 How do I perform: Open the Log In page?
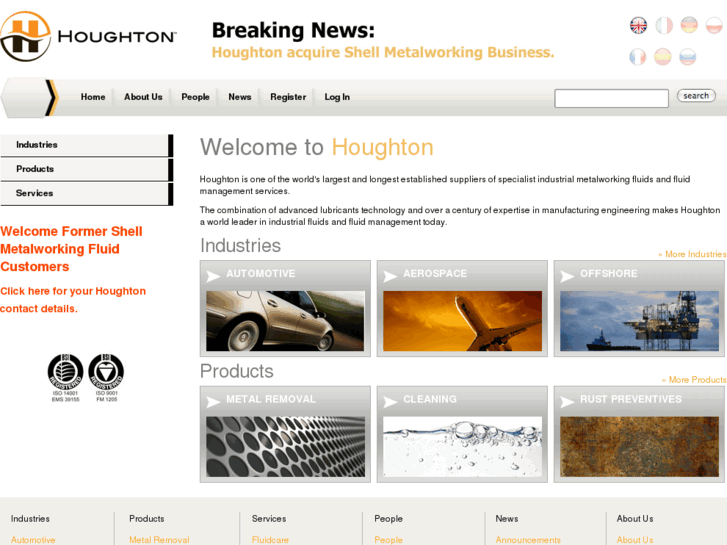pyautogui.click(x=337, y=97)
